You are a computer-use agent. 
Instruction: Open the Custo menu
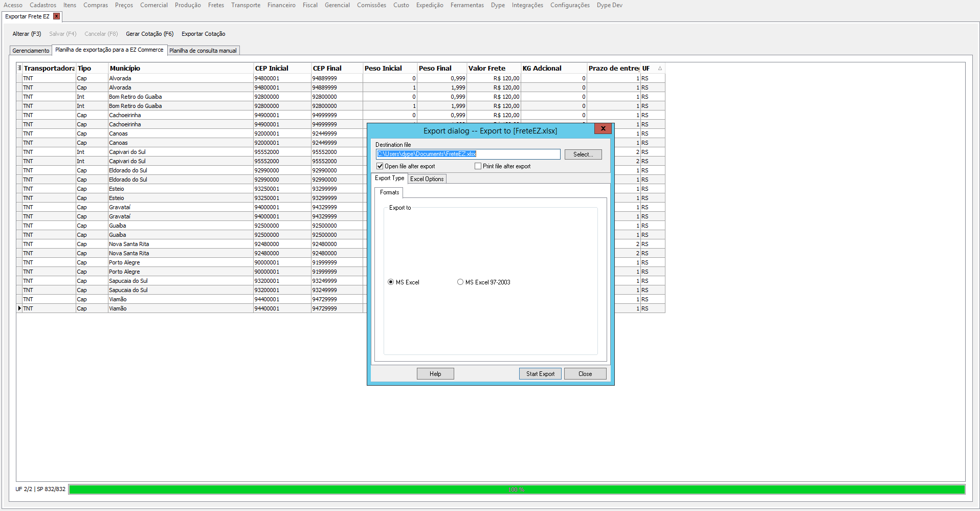point(401,5)
